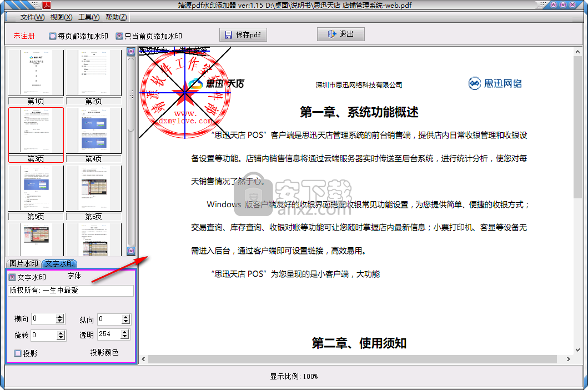Click the preview horizontal scrollbar right arrow
Screen dimensions: 588x390
[x=569, y=359]
